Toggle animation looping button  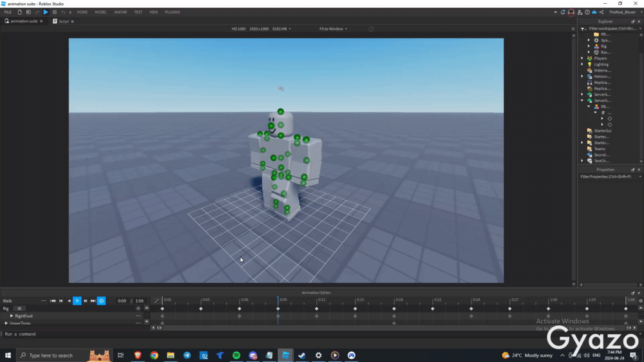click(x=102, y=301)
